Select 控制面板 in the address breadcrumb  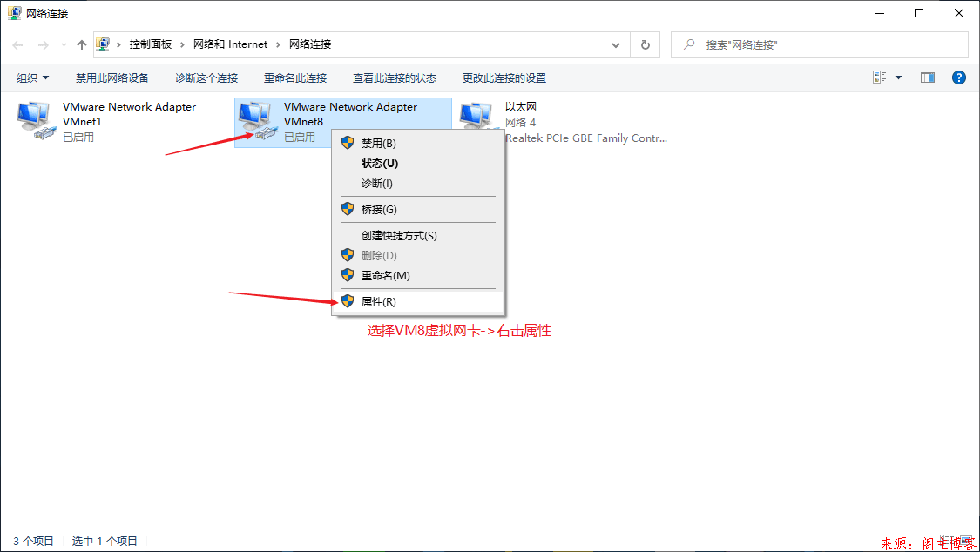click(x=150, y=44)
